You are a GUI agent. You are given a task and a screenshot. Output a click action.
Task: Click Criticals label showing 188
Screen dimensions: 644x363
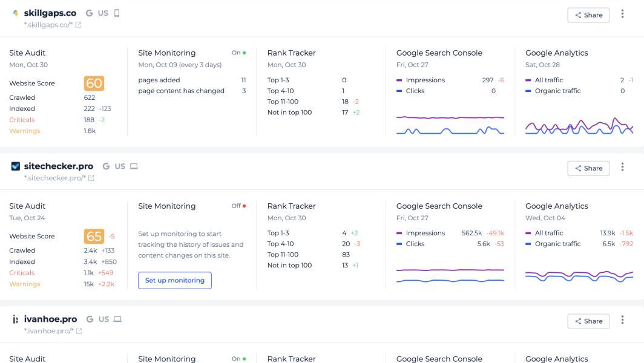[22, 120]
